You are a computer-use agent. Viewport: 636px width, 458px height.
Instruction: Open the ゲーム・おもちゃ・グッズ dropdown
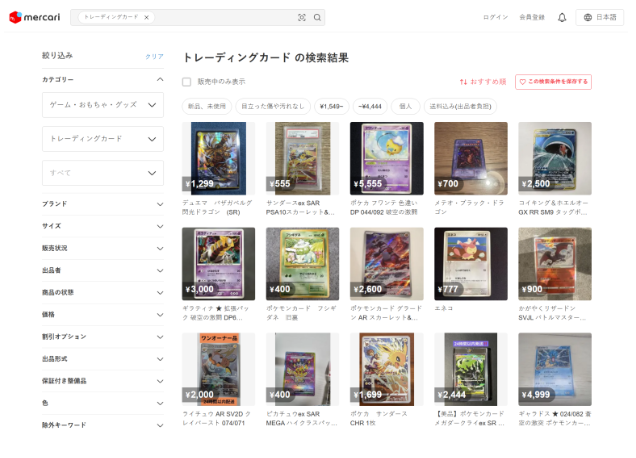click(103, 105)
